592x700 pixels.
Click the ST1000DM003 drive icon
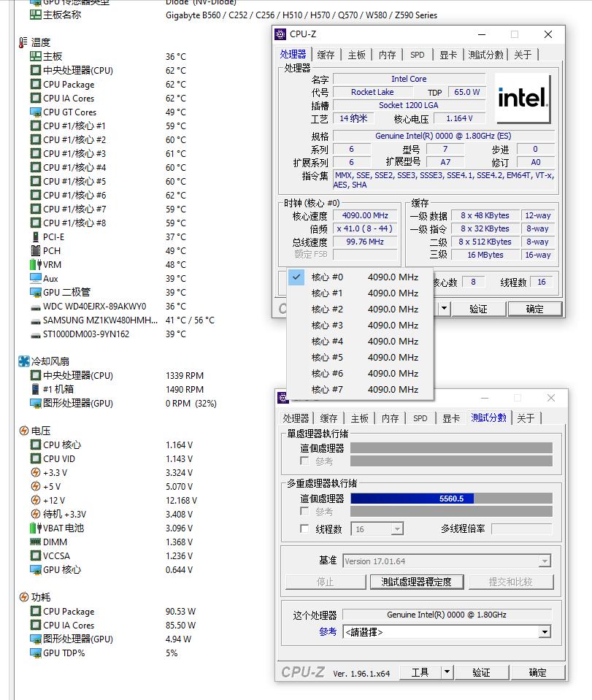36,335
